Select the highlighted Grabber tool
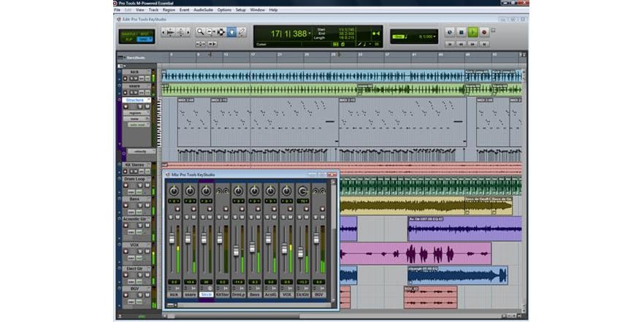The width and height of the screenshot is (644, 322). (231, 32)
